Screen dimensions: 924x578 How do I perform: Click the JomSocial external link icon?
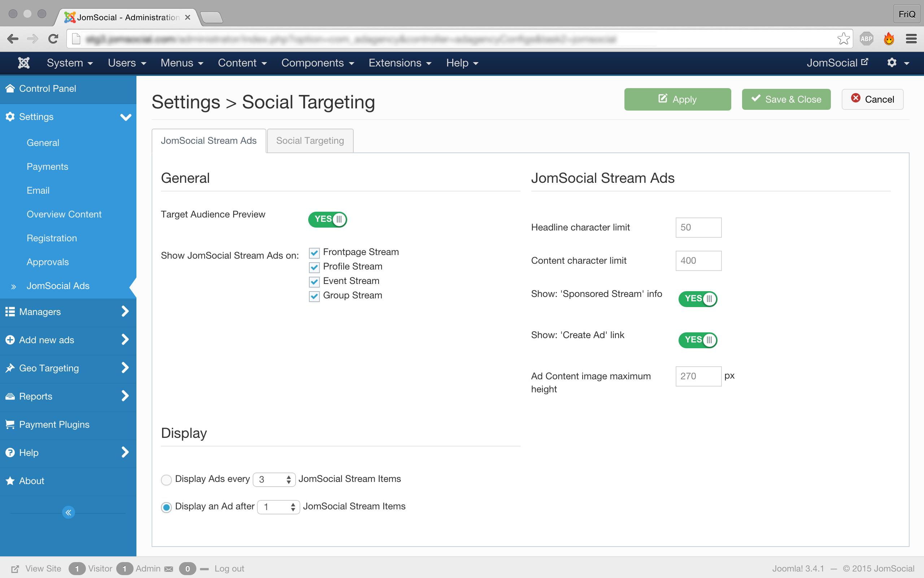(865, 61)
